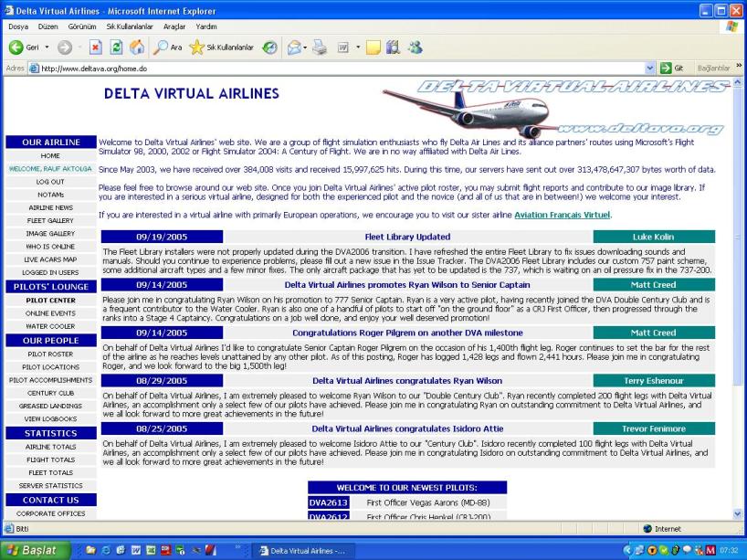Open the Sık Kullanılanlar menu in menu bar
The width and height of the screenshot is (747, 560).
click(130, 26)
